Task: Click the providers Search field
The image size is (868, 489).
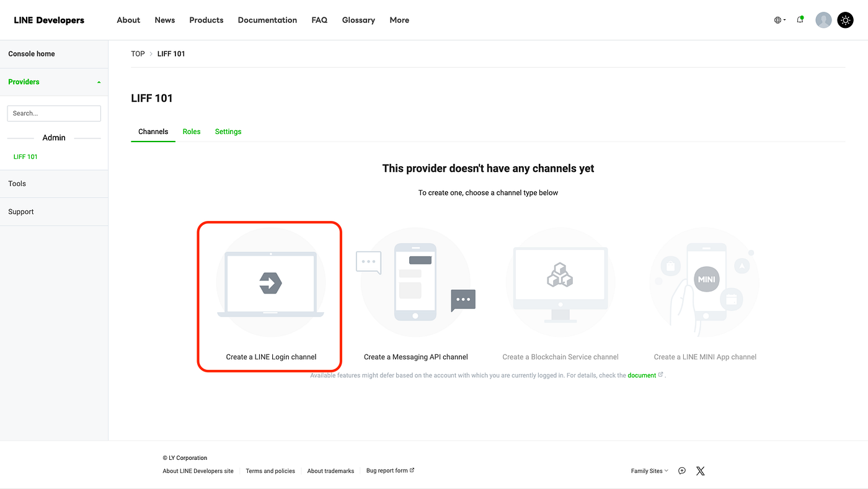Action: tap(54, 114)
